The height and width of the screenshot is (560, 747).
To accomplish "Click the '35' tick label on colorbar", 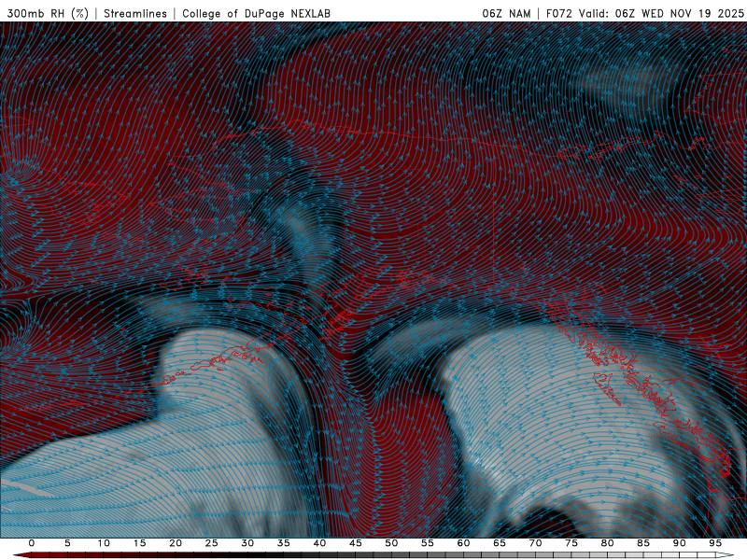I will pyautogui.click(x=284, y=543).
